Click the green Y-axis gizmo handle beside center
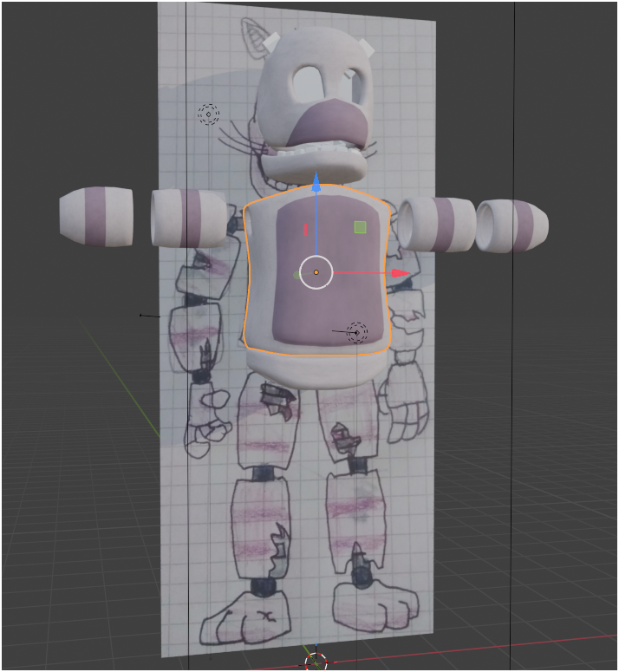619x672 pixels. pos(296,275)
